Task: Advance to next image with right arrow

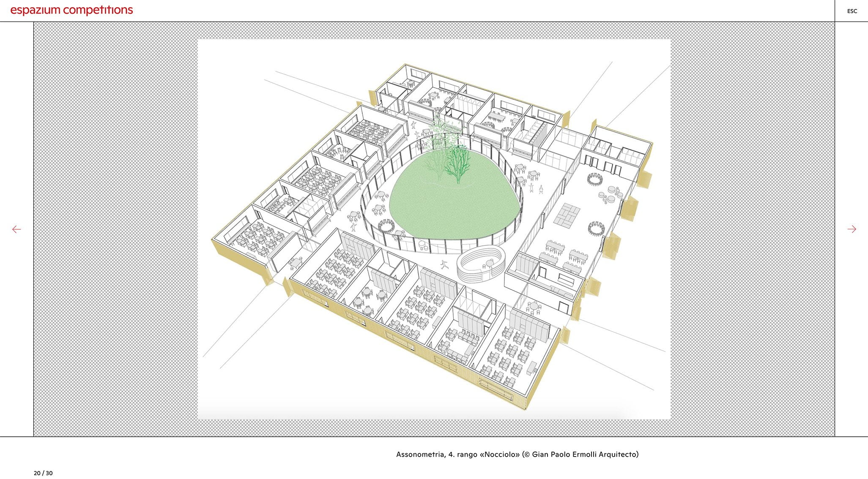Action: [852, 229]
